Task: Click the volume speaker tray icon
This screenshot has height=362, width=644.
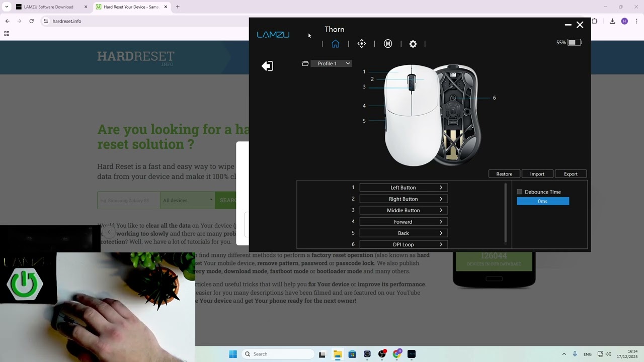Action: pos(608,354)
